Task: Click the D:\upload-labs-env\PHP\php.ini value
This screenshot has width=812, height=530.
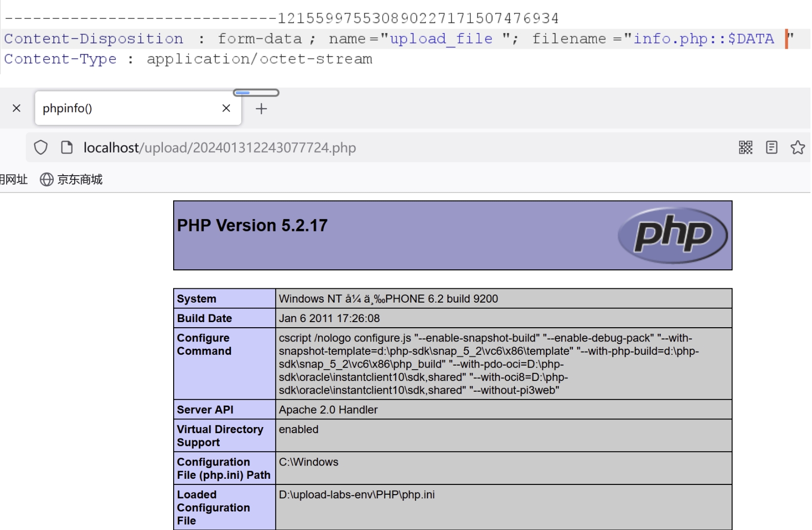Action: (357, 495)
